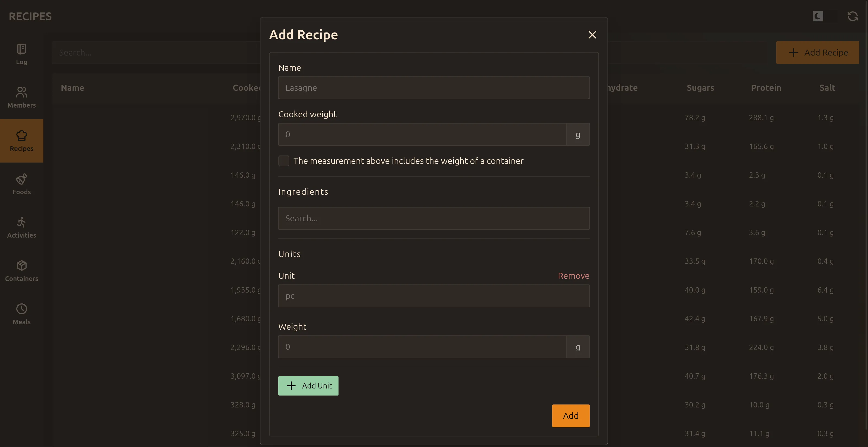Click the g unit label beside cooked weight
This screenshot has height=447, width=868.
tap(578, 134)
